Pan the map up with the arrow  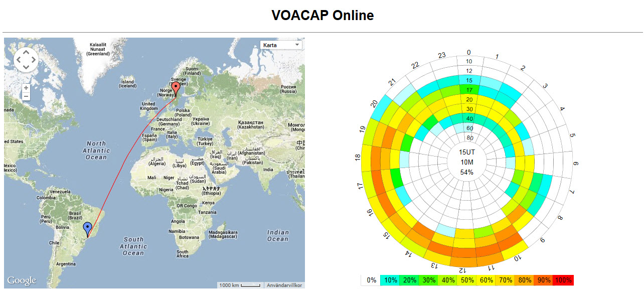tap(26, 52)
